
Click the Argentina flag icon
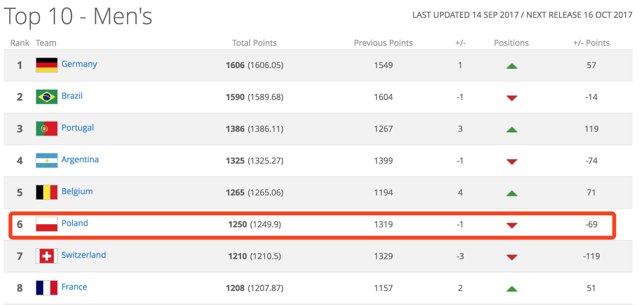[47, 160]
